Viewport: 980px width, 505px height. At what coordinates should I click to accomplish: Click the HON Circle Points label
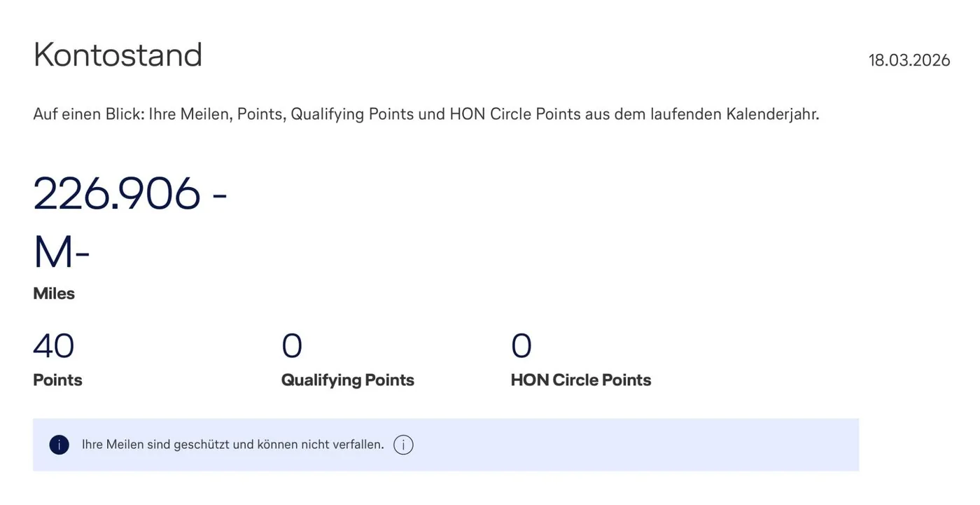click(x=581, y=380)
